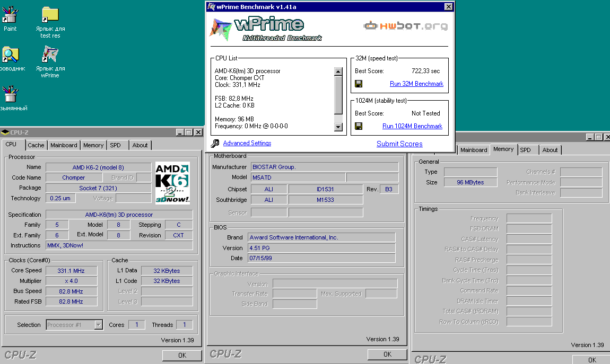610x364 pixels.
Task: Click the motherboard Model field 'M5ATD'
Action: pos(298,177)
